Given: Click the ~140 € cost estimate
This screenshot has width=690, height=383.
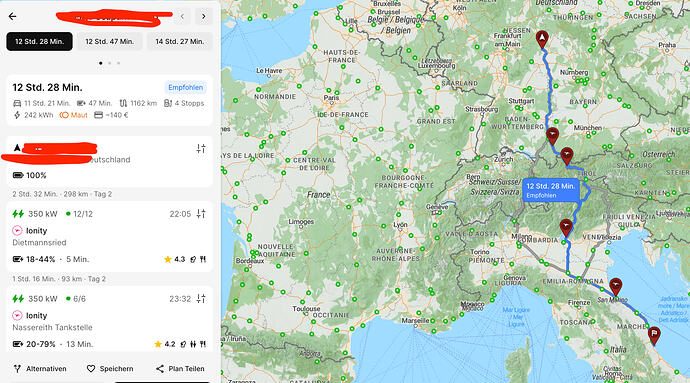Looking at the screenshot, I should pos(111,115).
